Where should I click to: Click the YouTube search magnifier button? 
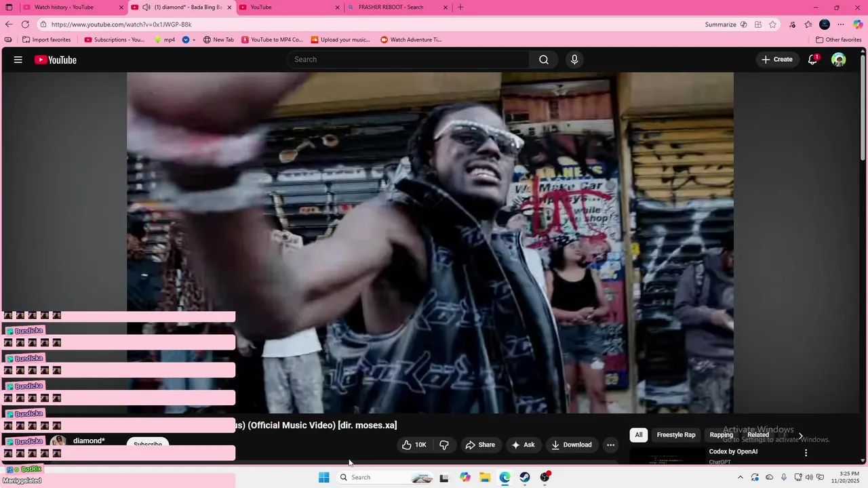coord(544,60)
